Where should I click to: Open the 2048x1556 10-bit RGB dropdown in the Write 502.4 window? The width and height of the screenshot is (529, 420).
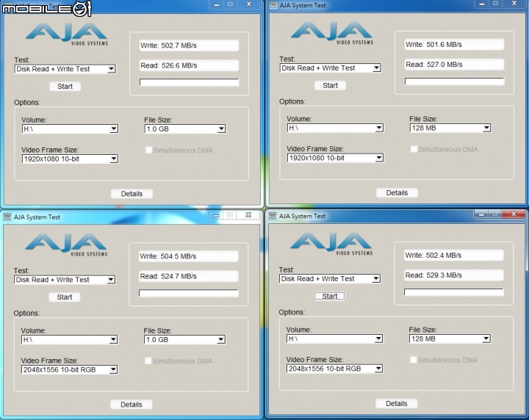(x=334, y=369)
